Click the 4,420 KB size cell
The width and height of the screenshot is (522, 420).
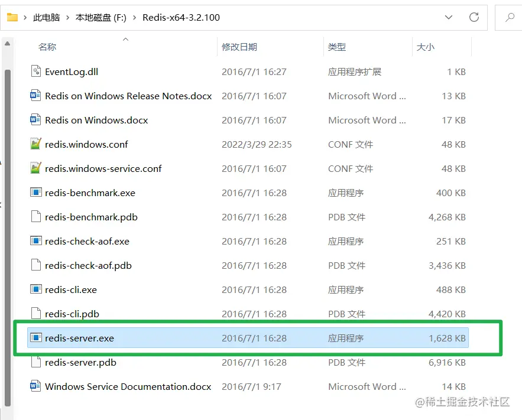pyautogui.click(x=447, y=314)
